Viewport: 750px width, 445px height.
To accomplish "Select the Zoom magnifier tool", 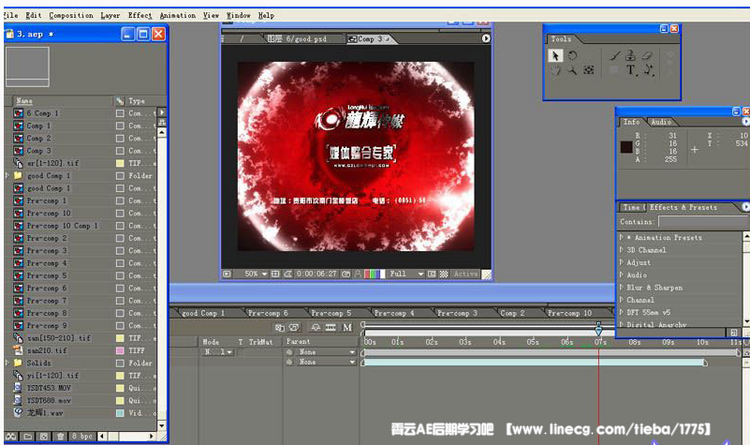I will tap(572, 70).
